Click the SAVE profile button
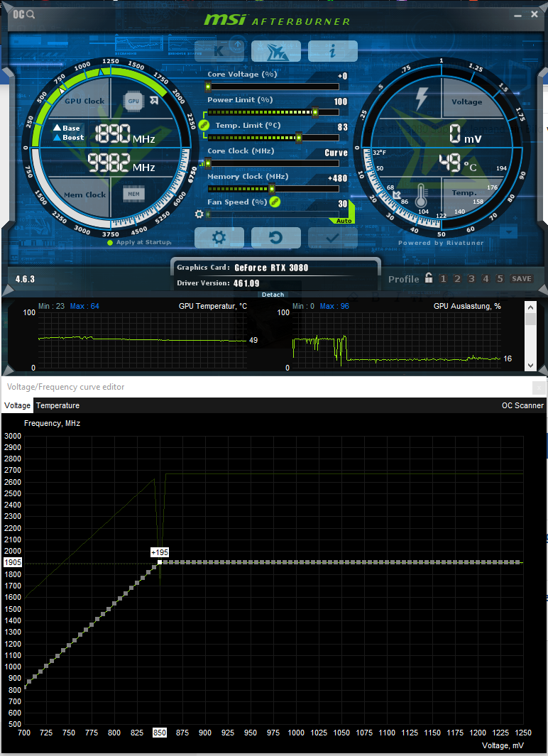The height and width of the screenshot is (756, 548). pyautogui.click(x=522, y=279)
